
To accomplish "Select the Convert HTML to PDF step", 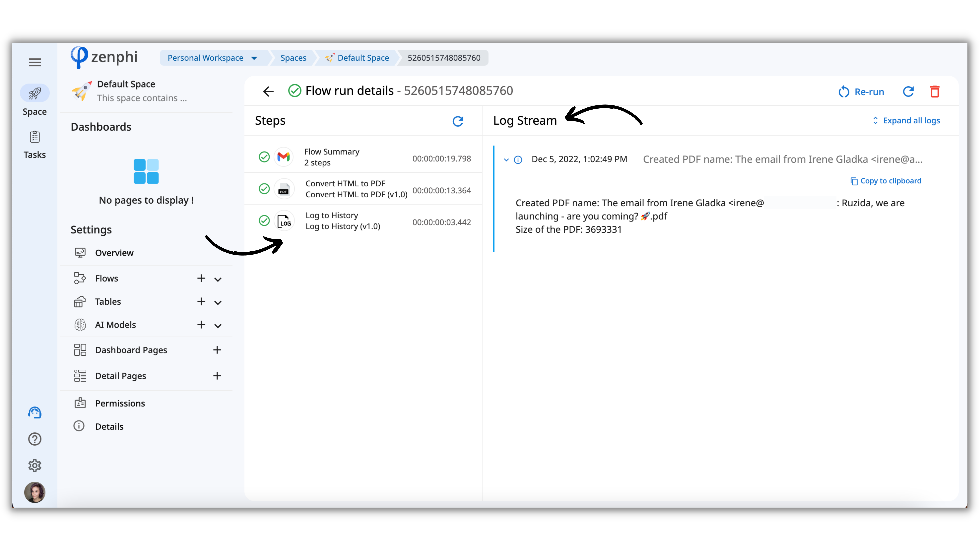I will pyautogui.click(x=356, y=189).
